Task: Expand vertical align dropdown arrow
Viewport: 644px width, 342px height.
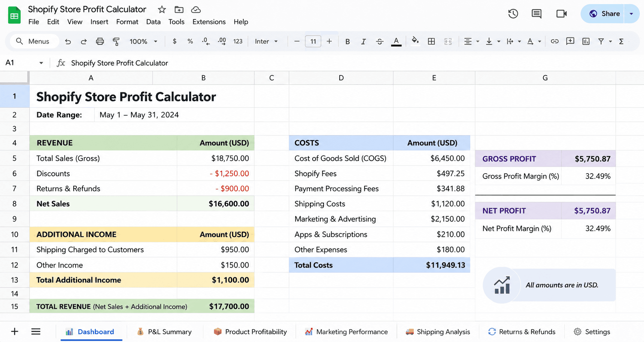Action: 499,42
